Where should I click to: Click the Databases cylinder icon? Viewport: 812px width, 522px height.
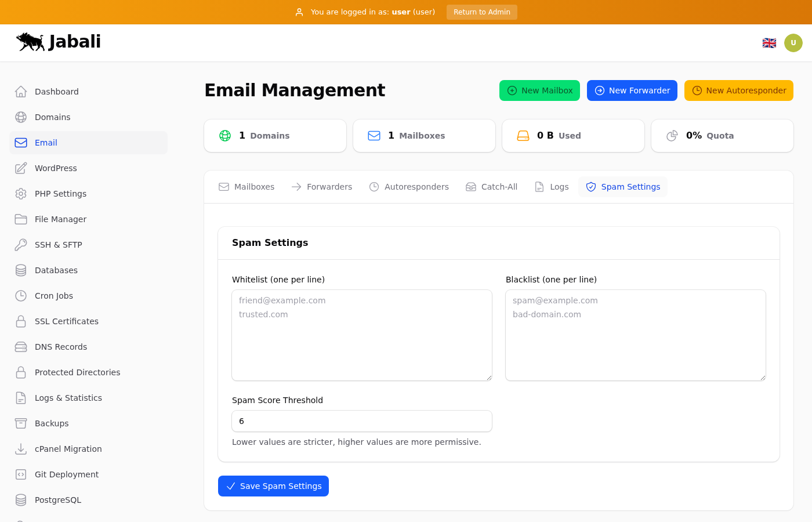pyautogui.click(x=21, y=270)
